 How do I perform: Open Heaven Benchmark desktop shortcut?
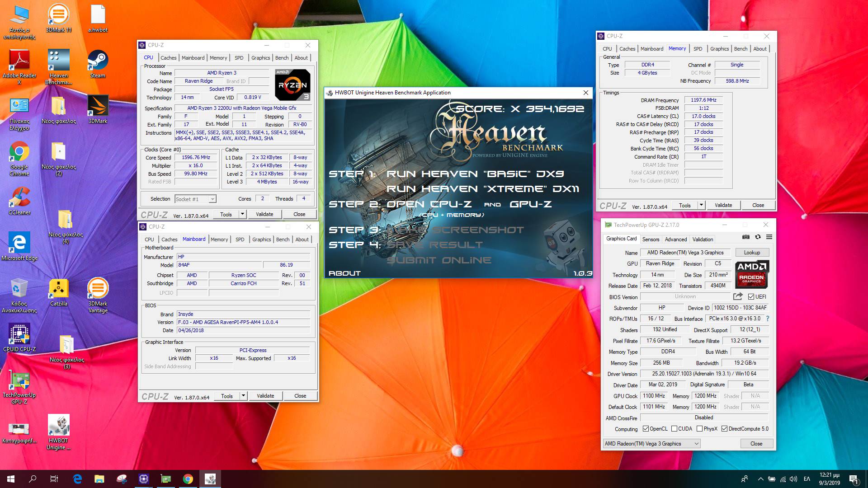58,67
